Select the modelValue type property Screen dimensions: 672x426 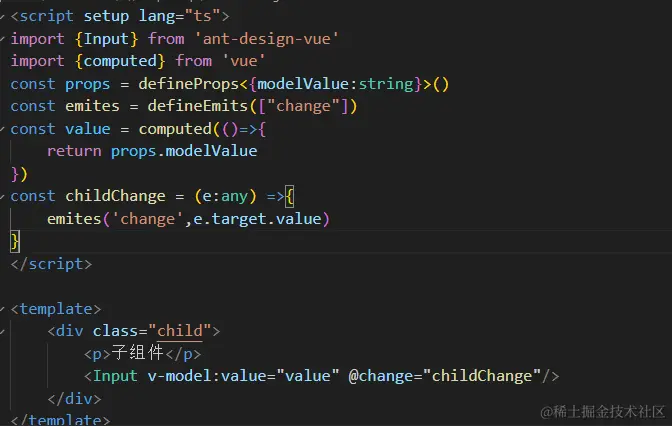pos(303,84)
